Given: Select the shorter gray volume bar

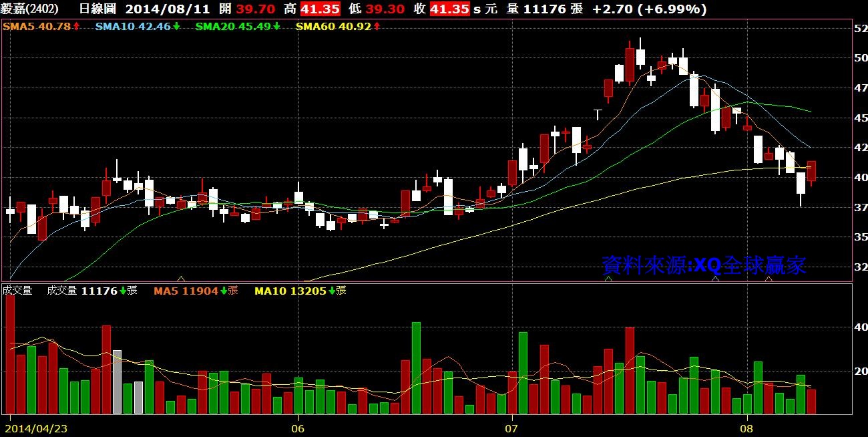Looking at the screenshot, I should [x=138, y=398].
